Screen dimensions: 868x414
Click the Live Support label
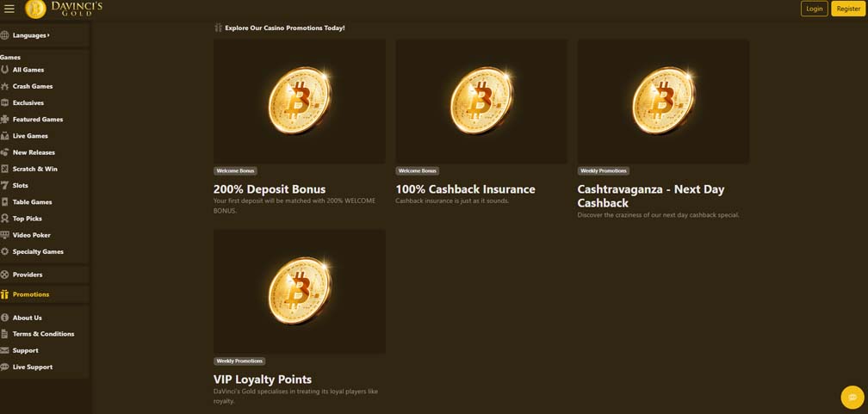click(x=33, y=367)
